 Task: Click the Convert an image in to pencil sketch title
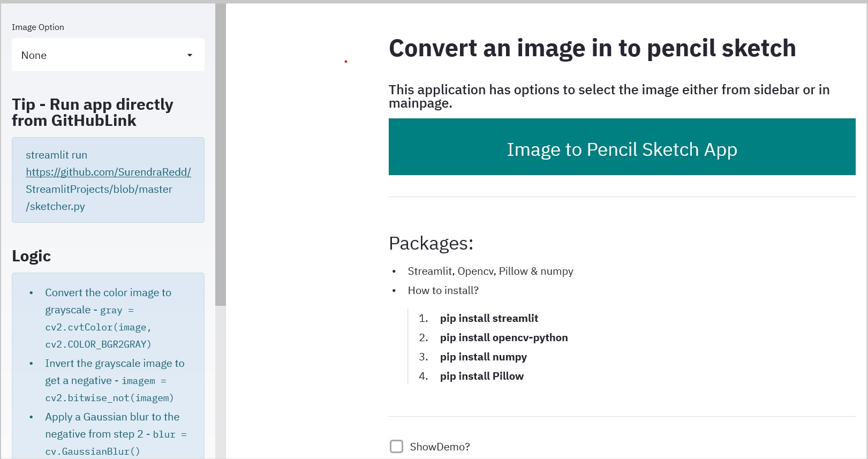[592, 48]
